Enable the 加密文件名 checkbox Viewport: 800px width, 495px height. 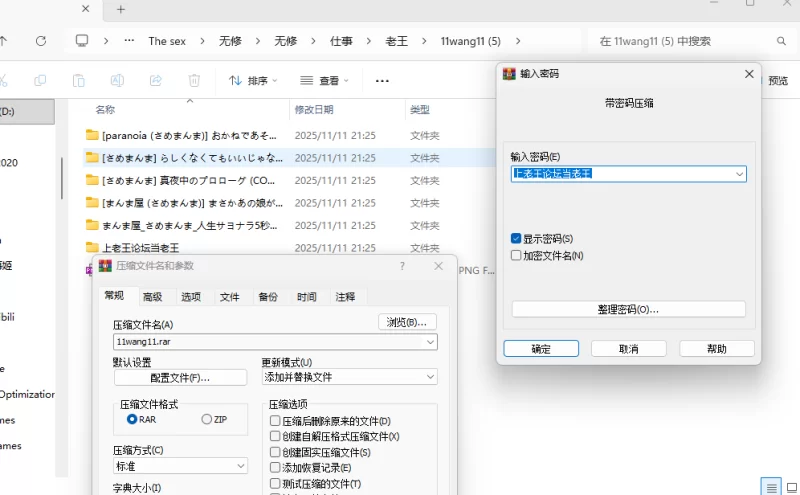[x=516, y=255]
